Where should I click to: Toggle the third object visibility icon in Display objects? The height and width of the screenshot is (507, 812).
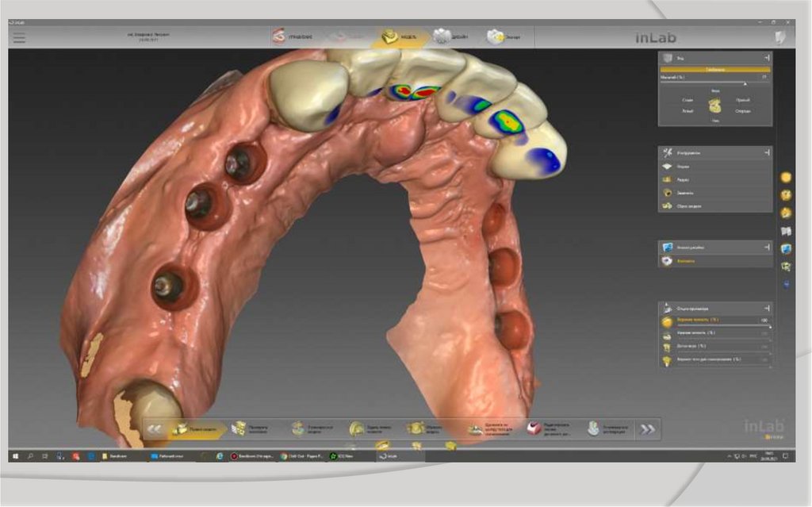[x=667, y=348]
